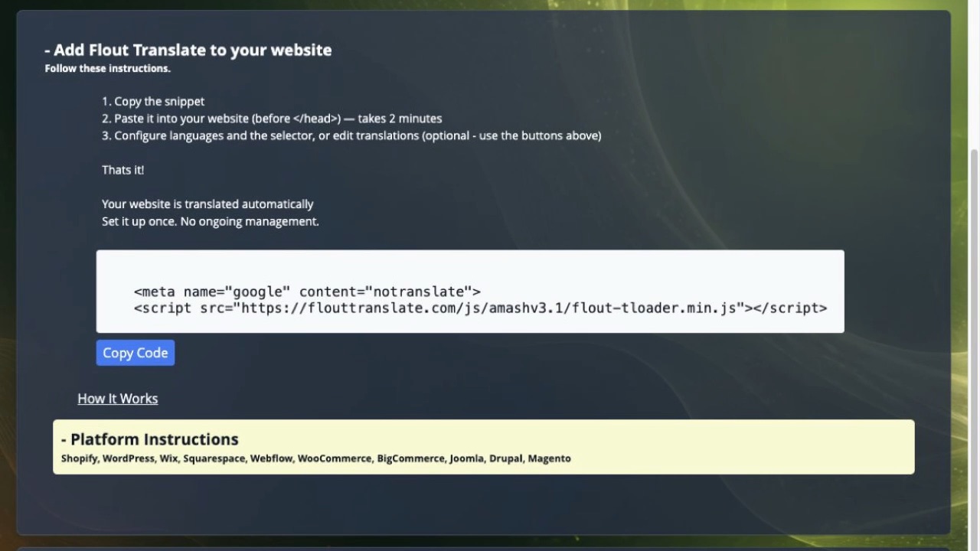The height and width of the screenshot is (551, 980).
Task: Click 'Your website is translated automatically' text
Action: 207,204
